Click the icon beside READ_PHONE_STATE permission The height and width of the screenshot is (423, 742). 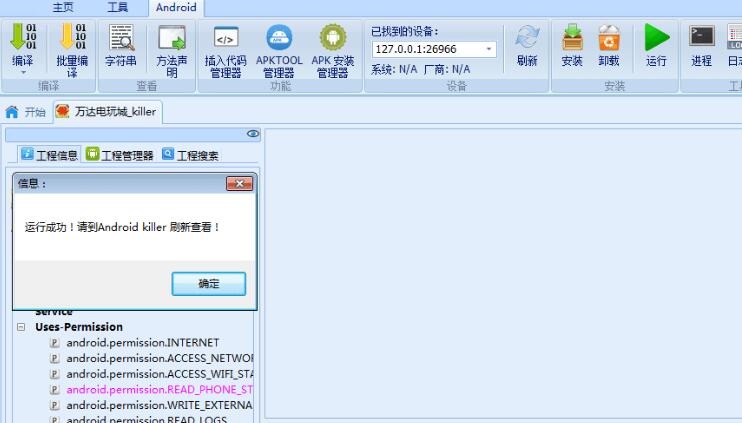coord(55,389)
